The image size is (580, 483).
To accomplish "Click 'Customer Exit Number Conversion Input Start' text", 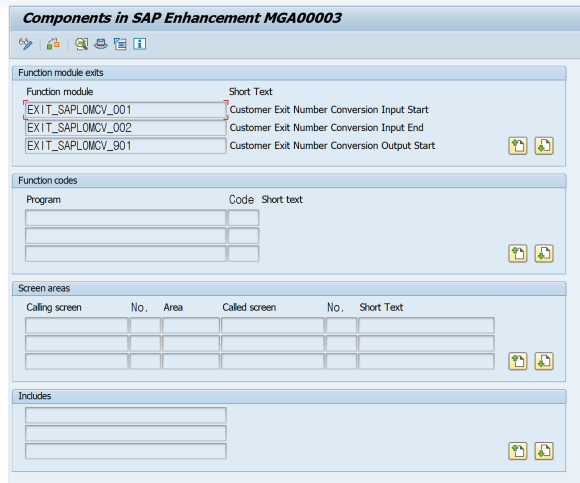I will point(329,110).
